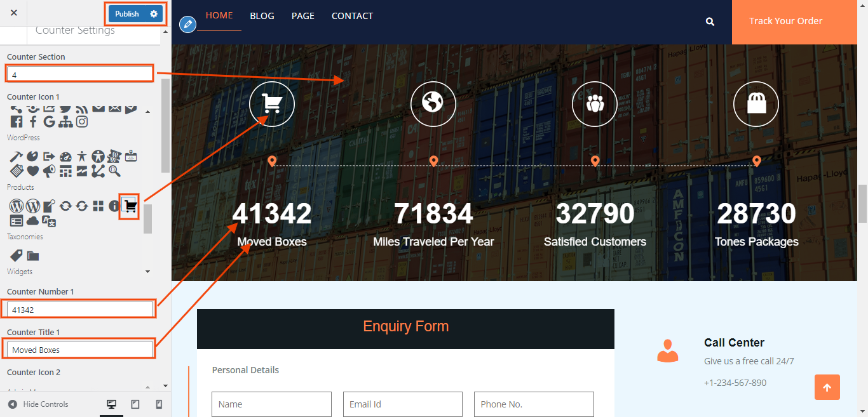Image resolution: width=868 pixels, height=417 pixels.
Task: Select the shopping cart icon in Products
Action: click(130, 206)
